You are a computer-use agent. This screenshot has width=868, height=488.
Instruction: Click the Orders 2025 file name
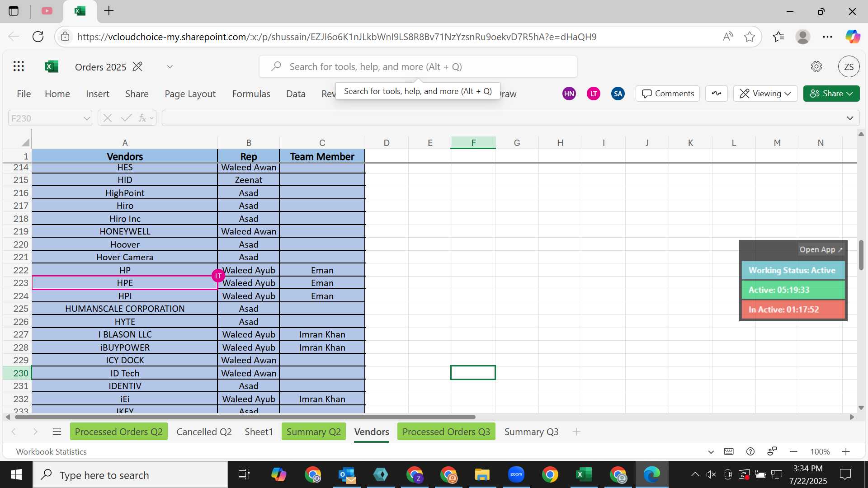[100, 67]
